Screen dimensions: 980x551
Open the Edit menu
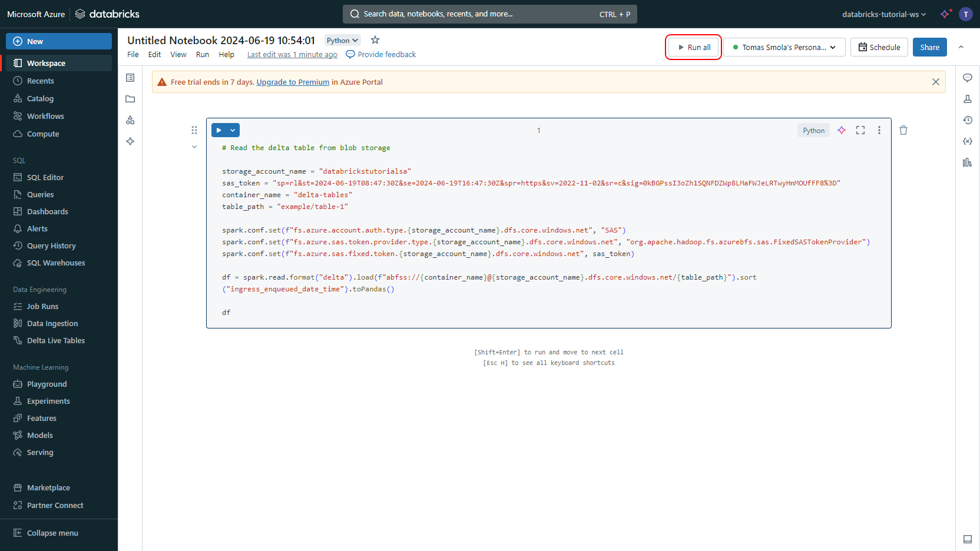point(154,54)
